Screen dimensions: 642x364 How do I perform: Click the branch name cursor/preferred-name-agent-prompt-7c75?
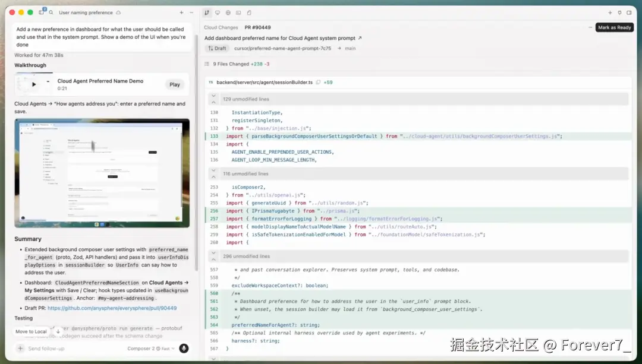point(282,48)
